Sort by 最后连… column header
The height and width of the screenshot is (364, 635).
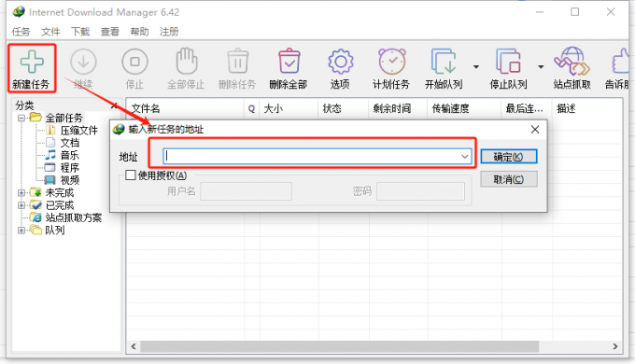pos(527,108)
